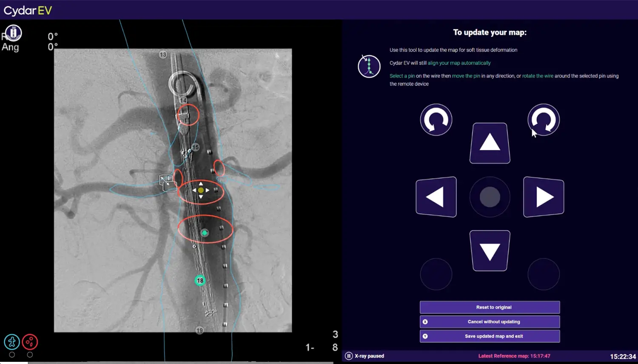Screen dimensions: 638x364
Task: Click the wire pin tool illustration icon
Action: [x=369, y=66]
